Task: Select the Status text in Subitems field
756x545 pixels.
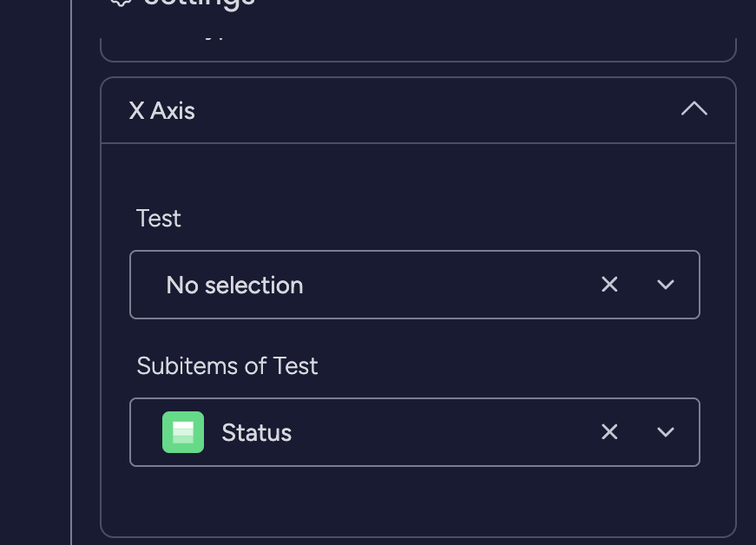Action: pos(256,433)
